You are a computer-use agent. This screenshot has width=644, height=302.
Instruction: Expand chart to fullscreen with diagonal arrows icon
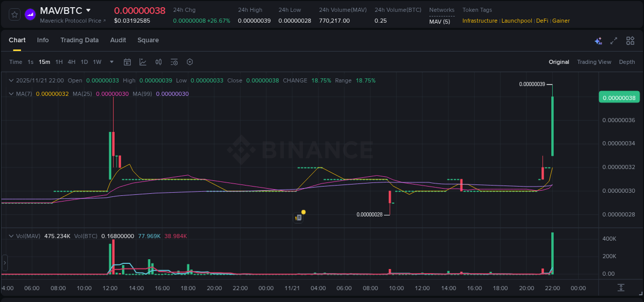(614, 40)
